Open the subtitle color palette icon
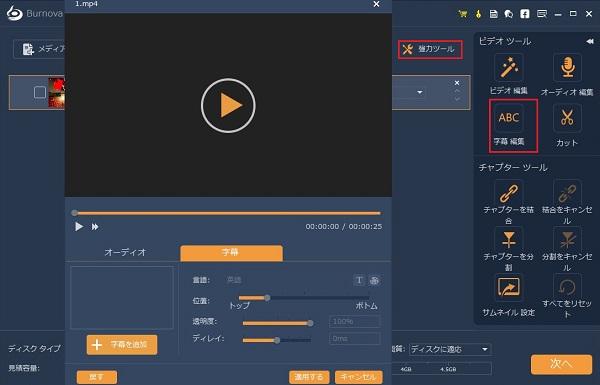 tap(374, 280)
